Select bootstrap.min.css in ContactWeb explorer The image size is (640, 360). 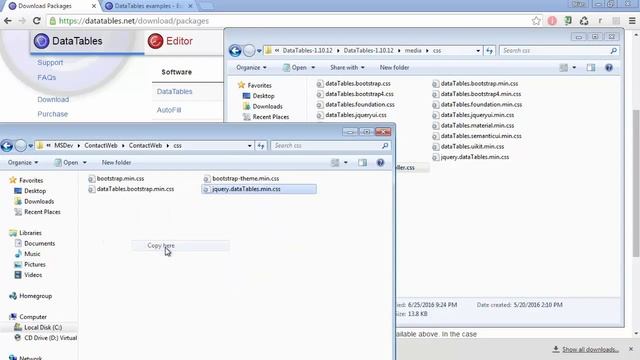coord(116,179)
